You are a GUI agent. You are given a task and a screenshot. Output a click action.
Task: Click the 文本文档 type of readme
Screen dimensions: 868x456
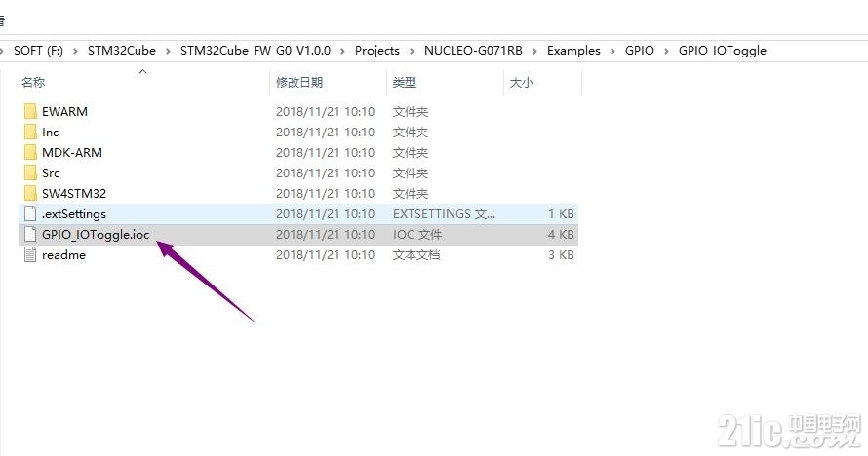(x=416, y=255)
